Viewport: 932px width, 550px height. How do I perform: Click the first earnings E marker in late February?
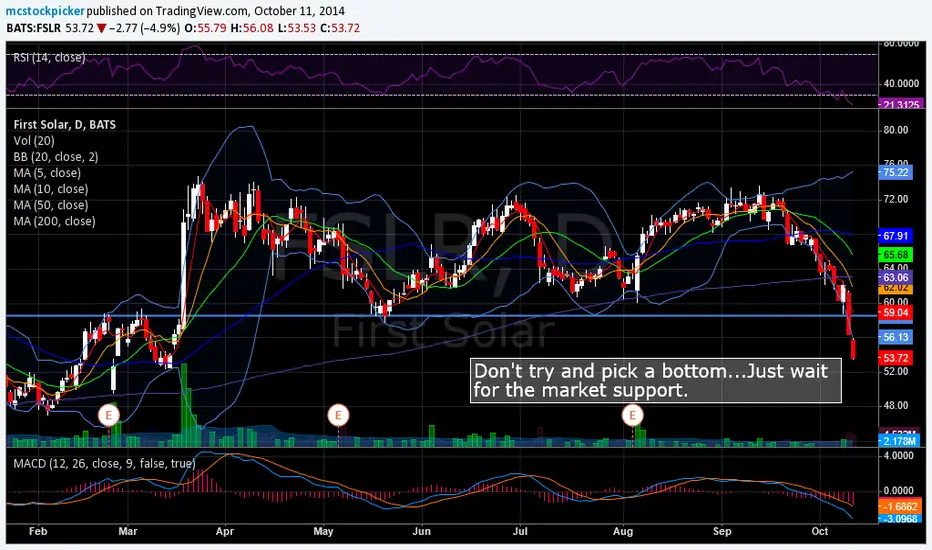click(109, 414)
